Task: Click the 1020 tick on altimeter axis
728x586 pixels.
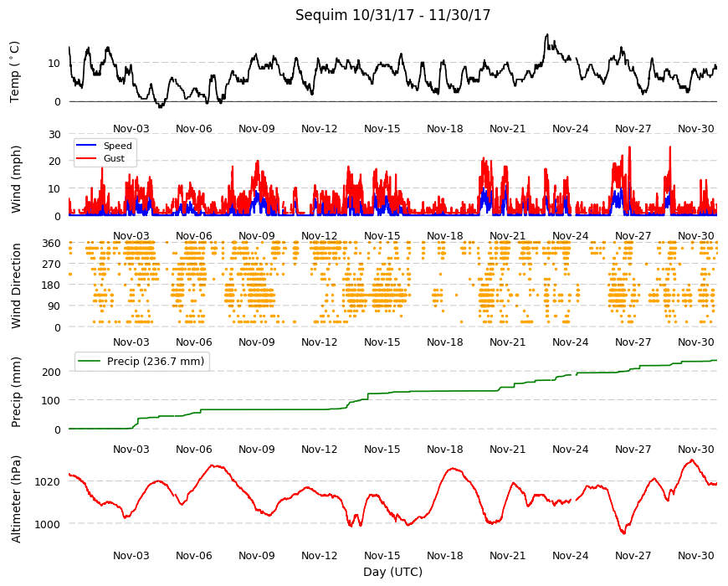Action: point(48,481)
